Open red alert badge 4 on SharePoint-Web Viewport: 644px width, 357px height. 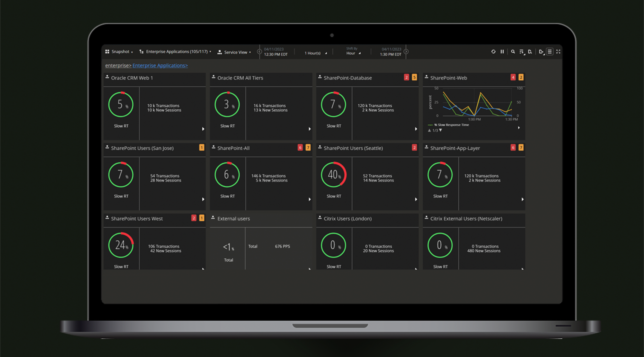[x=513, y=77]
